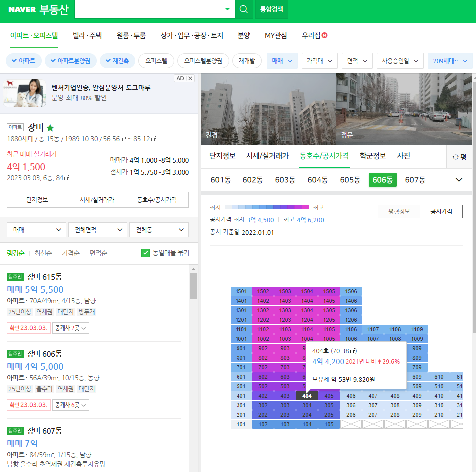The image size is (476, 472).
Task: Click the left-panel 동호수/공시가격 button
Action: point(157,200)
